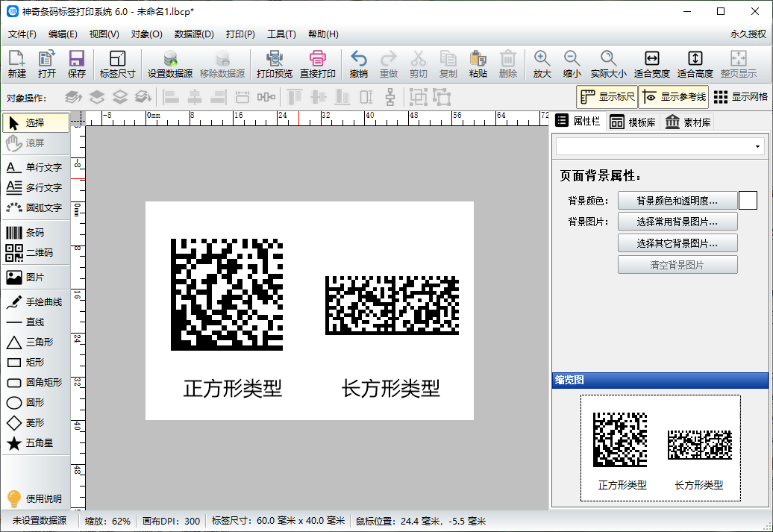Expand the object selector dropdown in properties panel
The width and height of the screenshot is (773, 532).
758,146
